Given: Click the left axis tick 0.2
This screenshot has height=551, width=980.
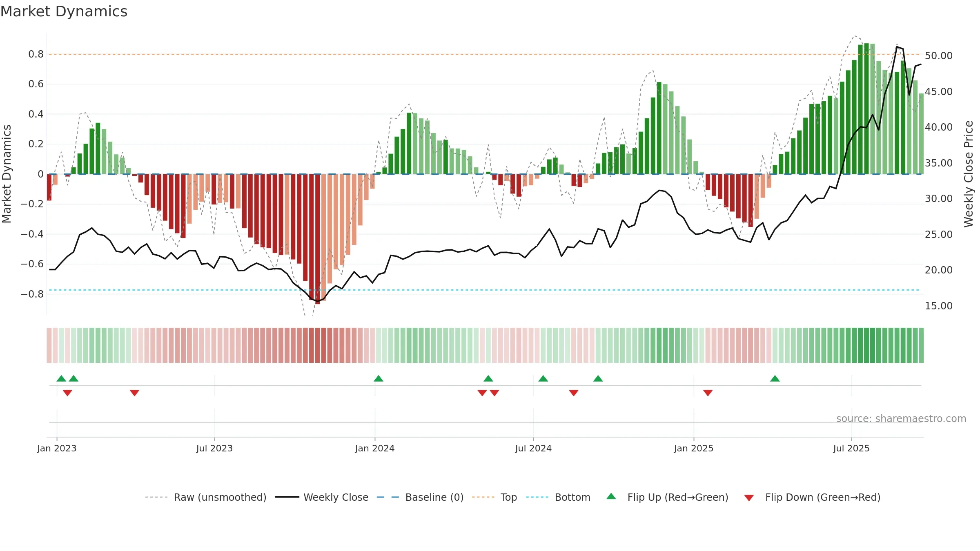Looking at the screenshot, I should (x=36, y=144).
